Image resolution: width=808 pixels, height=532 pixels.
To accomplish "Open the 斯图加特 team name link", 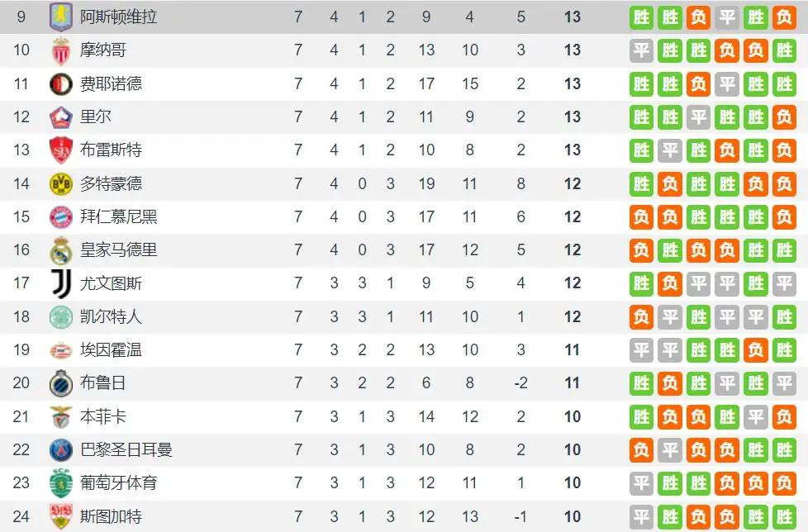I will point(111,516).
